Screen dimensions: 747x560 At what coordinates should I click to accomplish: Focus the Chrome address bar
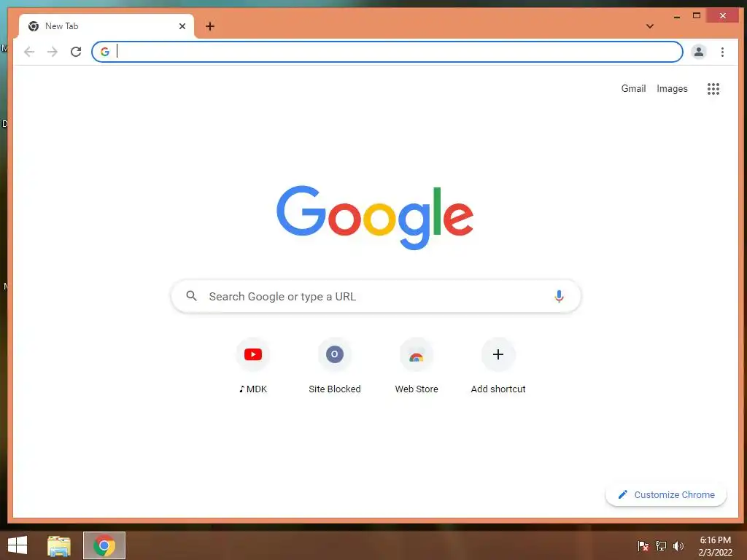tap(387, 52)
